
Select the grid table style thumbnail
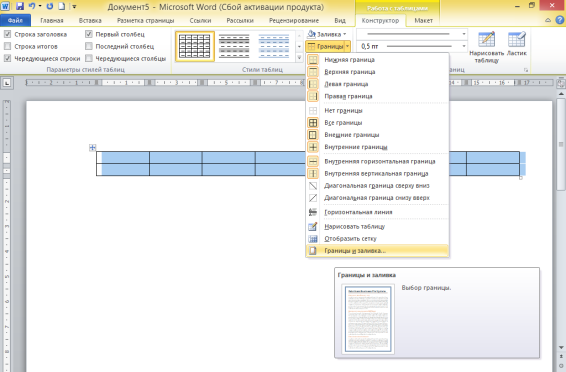click(x=195, y=46)
